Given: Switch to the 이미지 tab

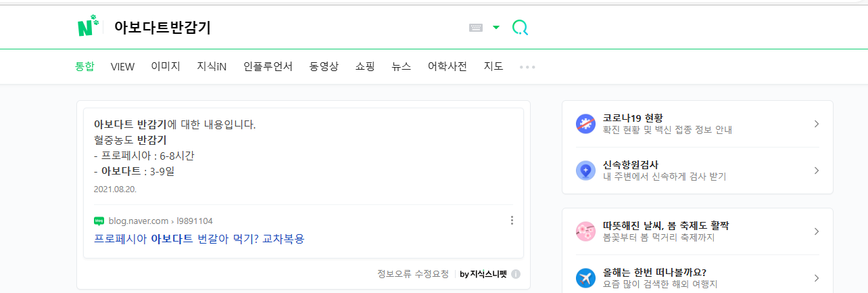Looking at the screenshot, I should pos(166,66).
